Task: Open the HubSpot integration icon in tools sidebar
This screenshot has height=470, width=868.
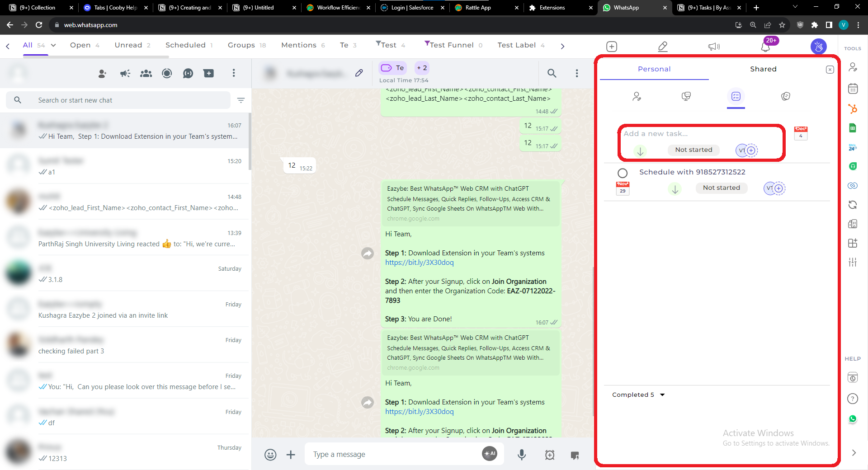Action: [853, 108]
